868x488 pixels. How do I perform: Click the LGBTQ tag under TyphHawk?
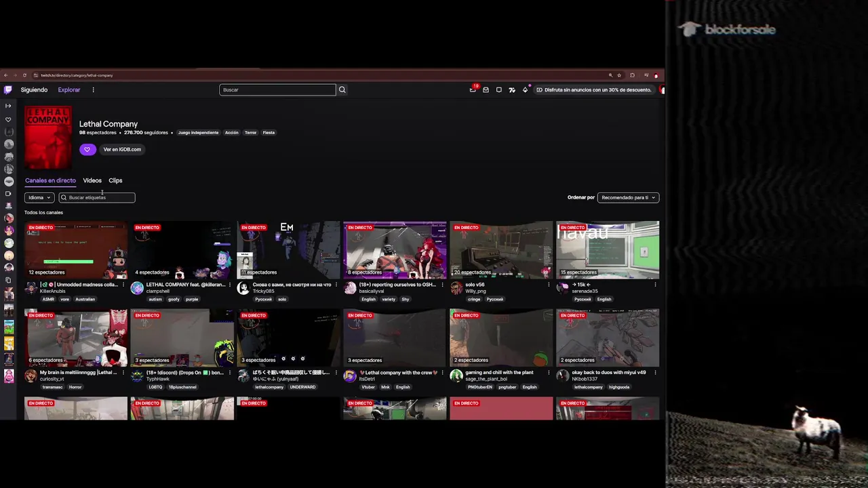coord(155,387)
